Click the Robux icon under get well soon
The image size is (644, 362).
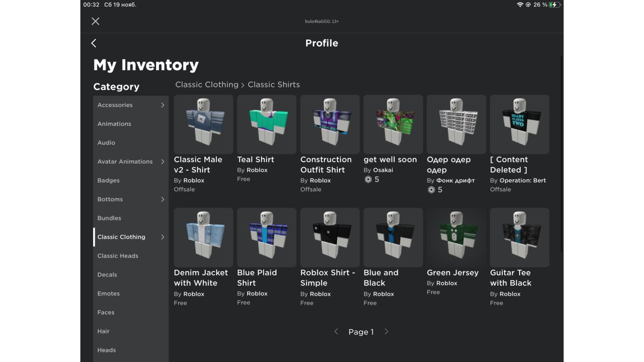368,179
